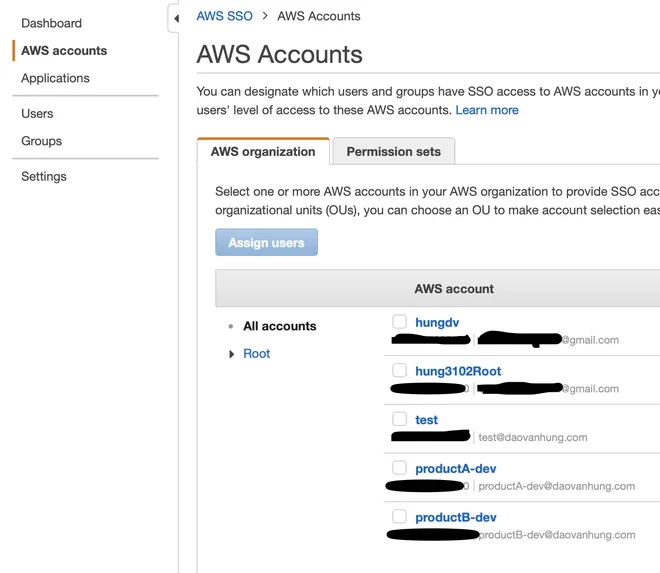
Task: Open the Learn more link
Action: click(x=487, y=110)
